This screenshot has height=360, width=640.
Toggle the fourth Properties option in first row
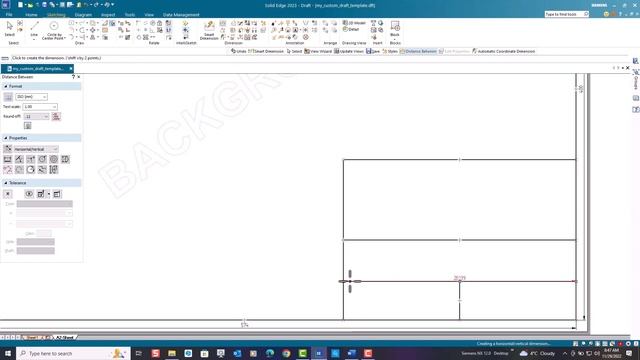(x=42, y=159)
